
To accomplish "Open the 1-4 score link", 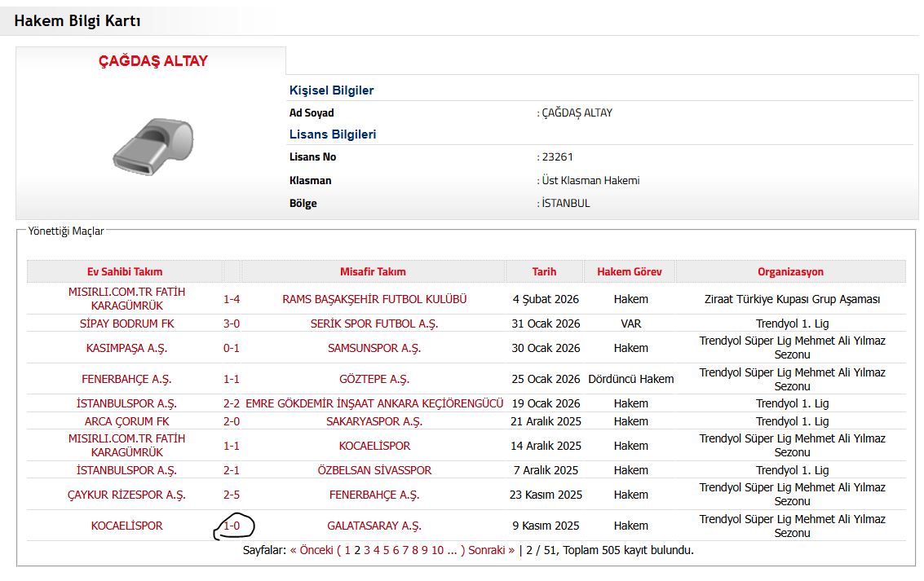I will (232, 299).
